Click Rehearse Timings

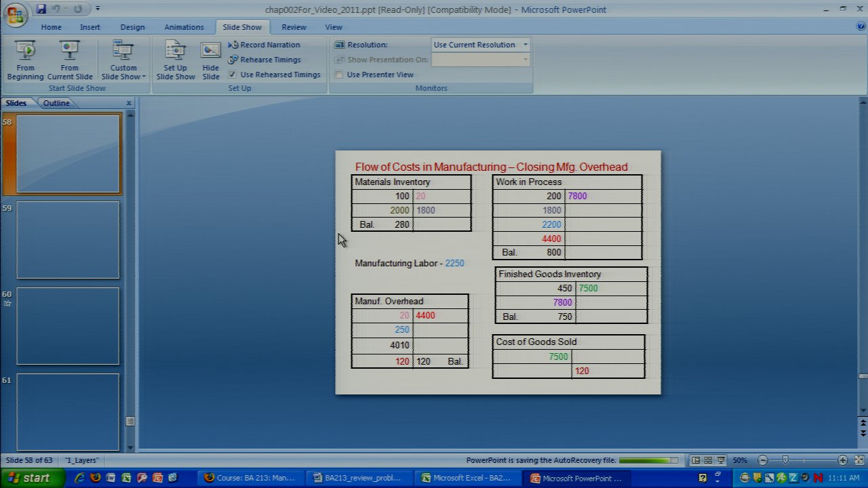tap(264, 60)
